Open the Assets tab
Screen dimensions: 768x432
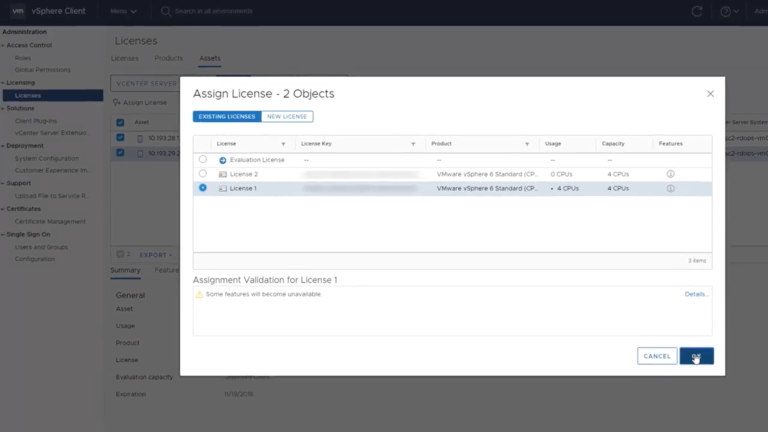point(210,58)
